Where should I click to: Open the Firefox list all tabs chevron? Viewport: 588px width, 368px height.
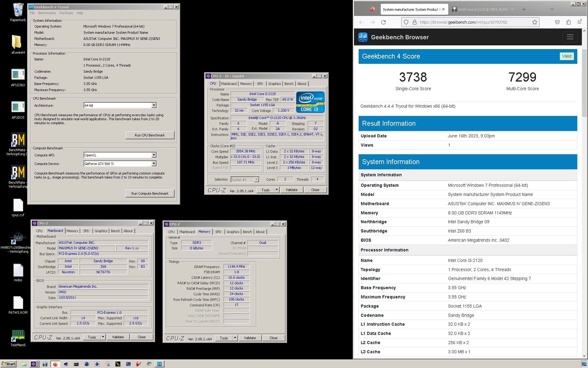coord(552,10)
